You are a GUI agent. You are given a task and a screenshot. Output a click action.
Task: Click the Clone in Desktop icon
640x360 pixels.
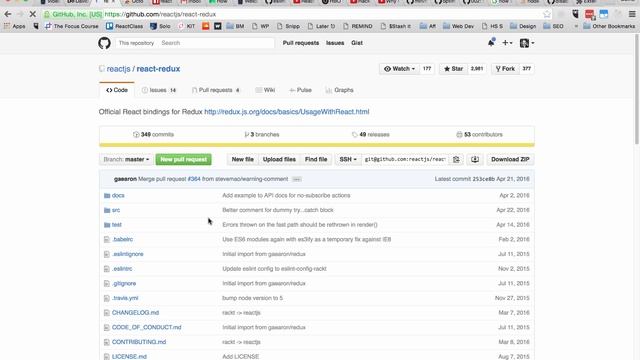(475, 159)
